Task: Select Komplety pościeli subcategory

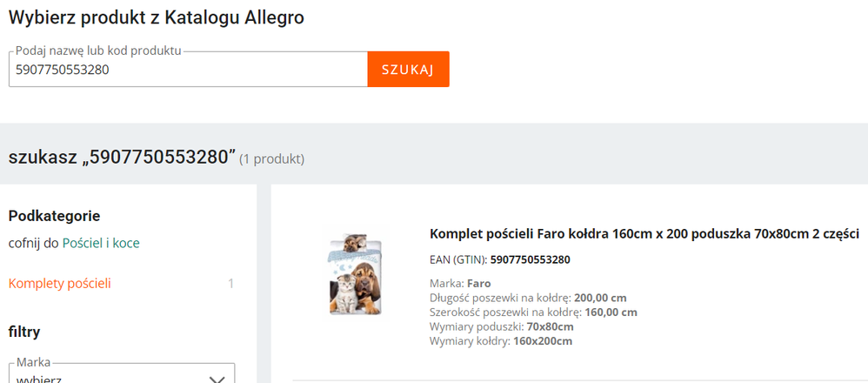Action: (x=60, y=283)
